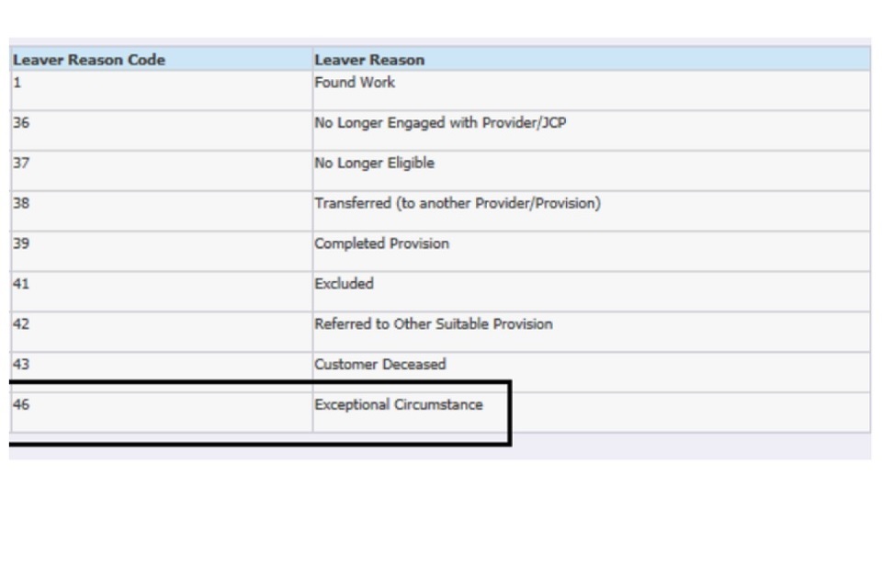This screenshot has width=882, height=588.
Task: Click code 42 cell
Action: tap(20, 324)
